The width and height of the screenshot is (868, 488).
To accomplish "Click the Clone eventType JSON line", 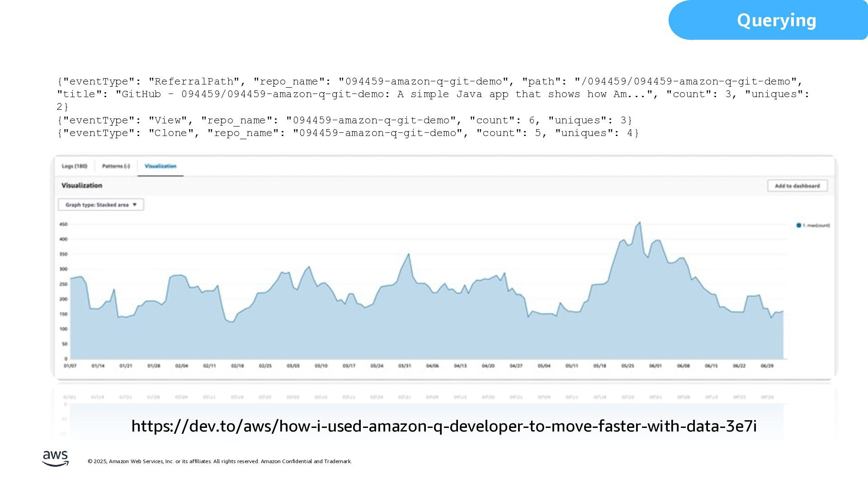I will [x=348, y=133].
